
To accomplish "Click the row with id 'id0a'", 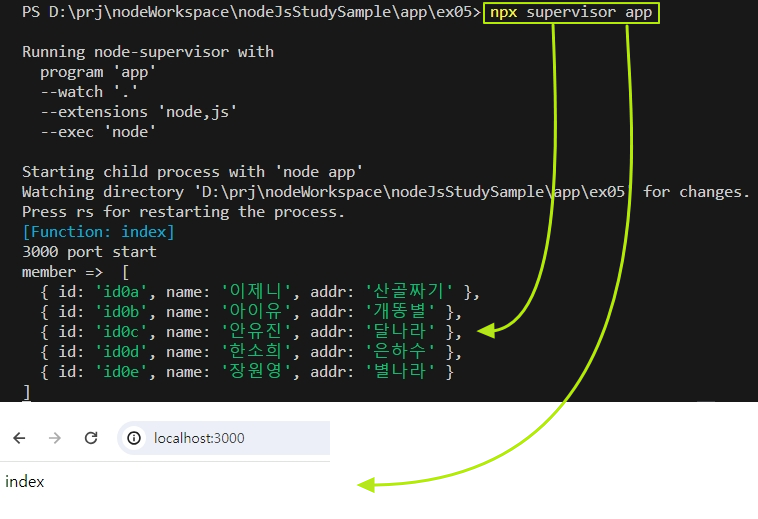I will [260, 291].
